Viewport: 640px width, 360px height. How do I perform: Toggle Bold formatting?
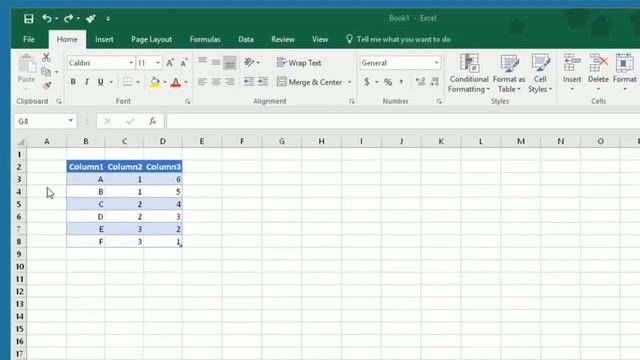73,82
